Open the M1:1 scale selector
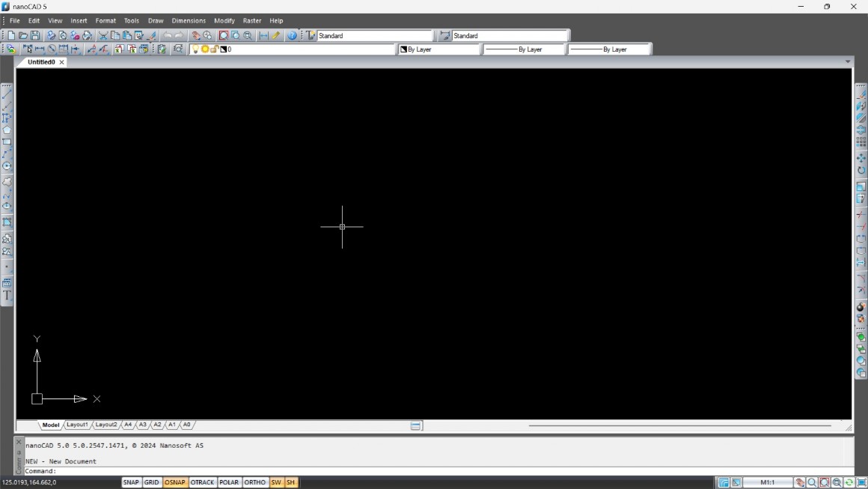Viewport: 868px width, 489px height. (767, 483)
